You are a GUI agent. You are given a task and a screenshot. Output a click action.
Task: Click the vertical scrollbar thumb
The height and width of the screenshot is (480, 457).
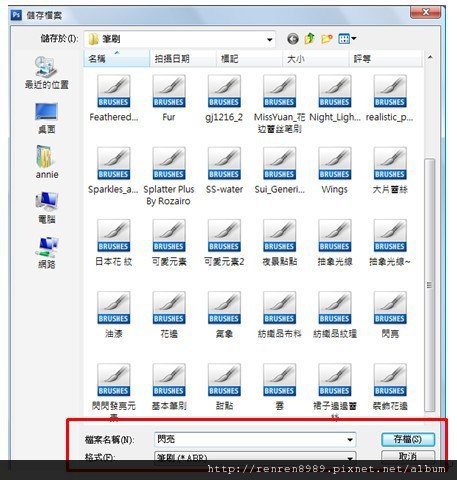click(430, 285)
